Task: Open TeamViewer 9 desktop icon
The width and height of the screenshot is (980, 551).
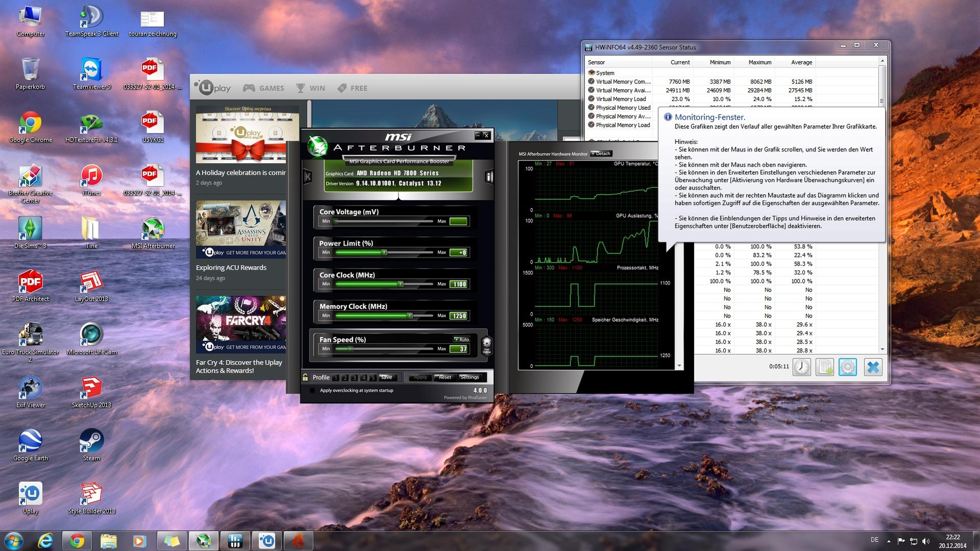Action: 92,74
